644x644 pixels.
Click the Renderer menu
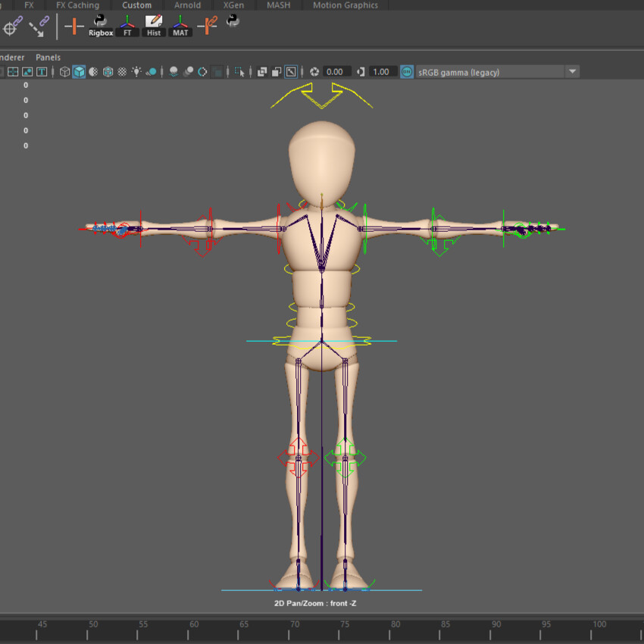tap(12, 57)
